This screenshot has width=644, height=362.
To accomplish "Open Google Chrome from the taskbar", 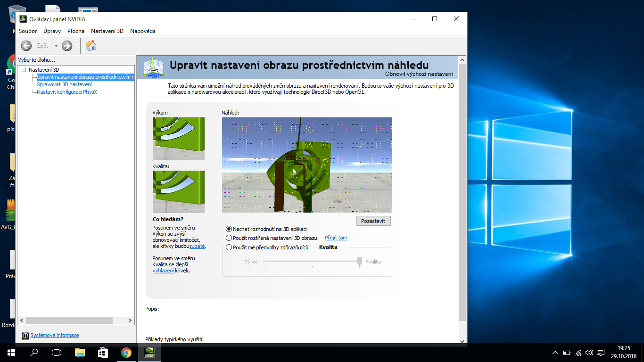I will [x=126, y=353].
